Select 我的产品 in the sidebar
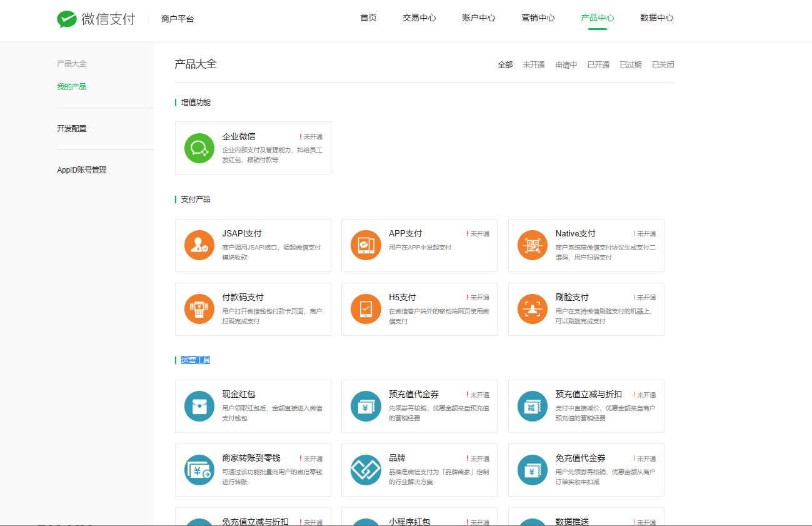 (72, 87)
